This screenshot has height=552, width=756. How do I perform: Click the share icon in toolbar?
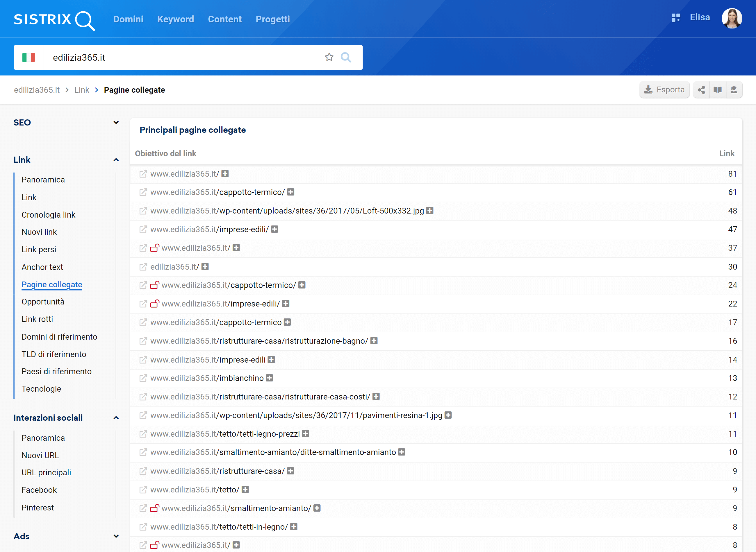point(701,89)
